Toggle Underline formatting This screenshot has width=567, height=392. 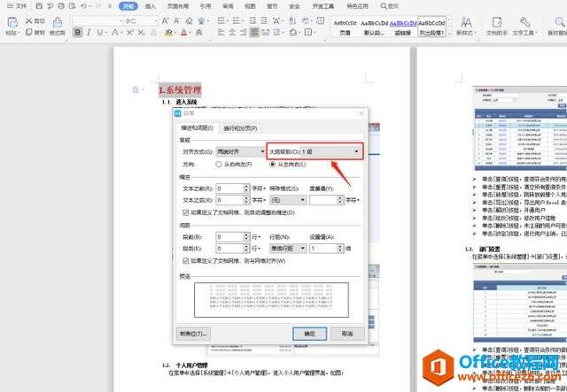point(100,32)
